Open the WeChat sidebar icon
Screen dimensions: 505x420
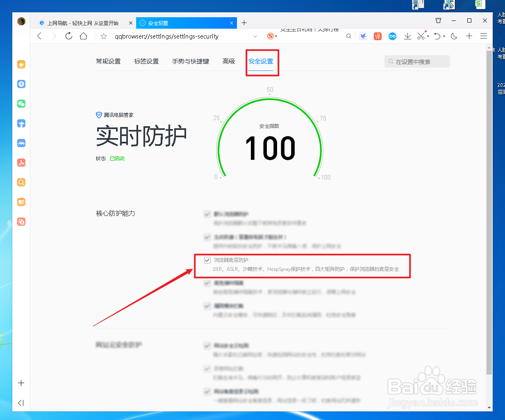click(x=21, y=104)
